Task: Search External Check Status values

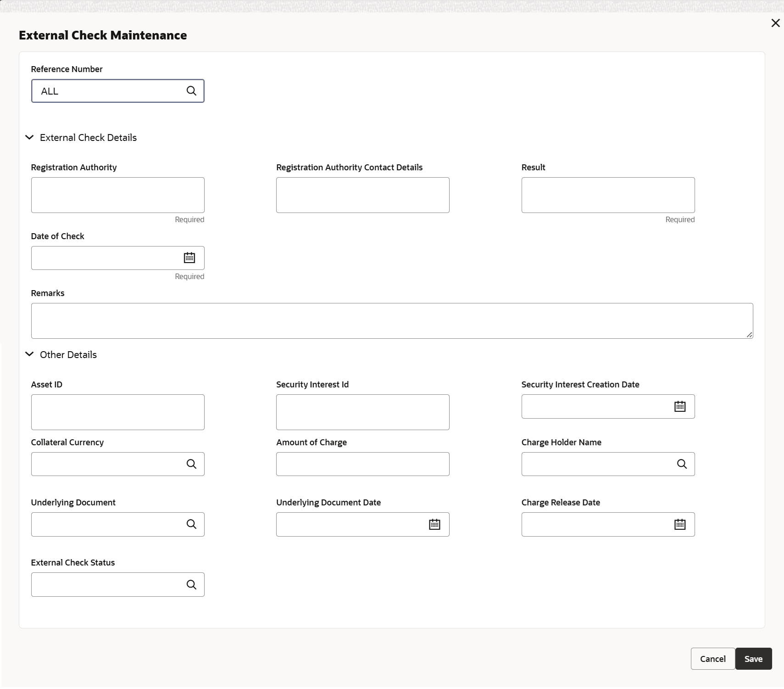Action: coord(191,584)
